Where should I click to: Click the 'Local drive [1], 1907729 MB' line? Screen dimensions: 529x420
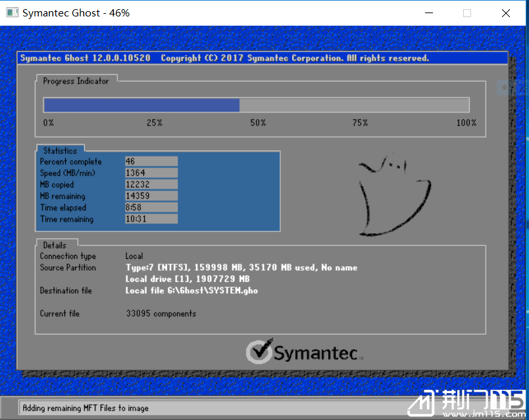tap(188, 279)
